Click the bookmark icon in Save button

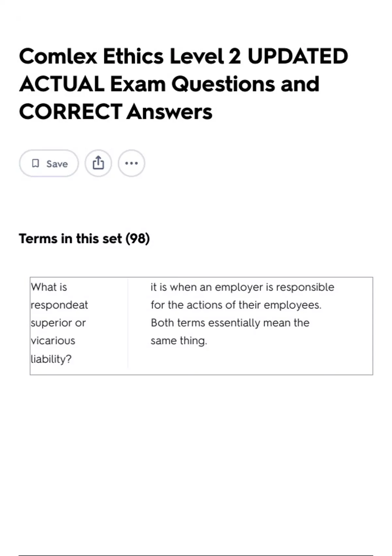[35, 163]
